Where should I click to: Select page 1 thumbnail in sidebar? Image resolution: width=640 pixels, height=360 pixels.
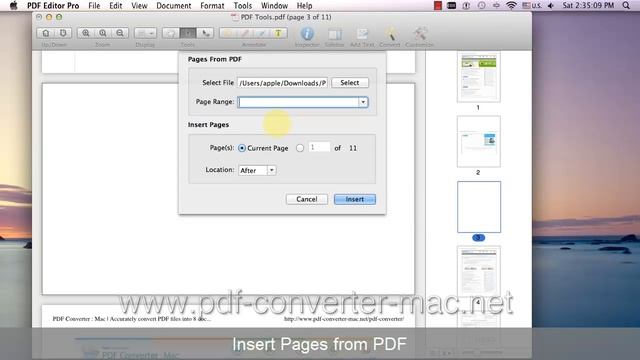click(479, 78)
